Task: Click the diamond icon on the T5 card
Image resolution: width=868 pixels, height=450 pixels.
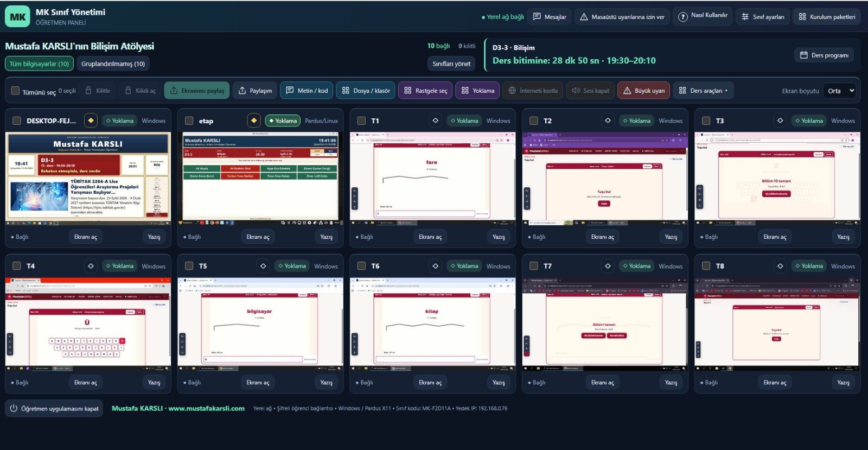Action: coord(263,266)
